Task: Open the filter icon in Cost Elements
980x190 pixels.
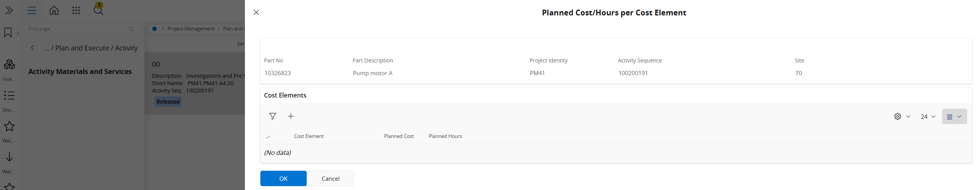Action: (x=273, y=116)
